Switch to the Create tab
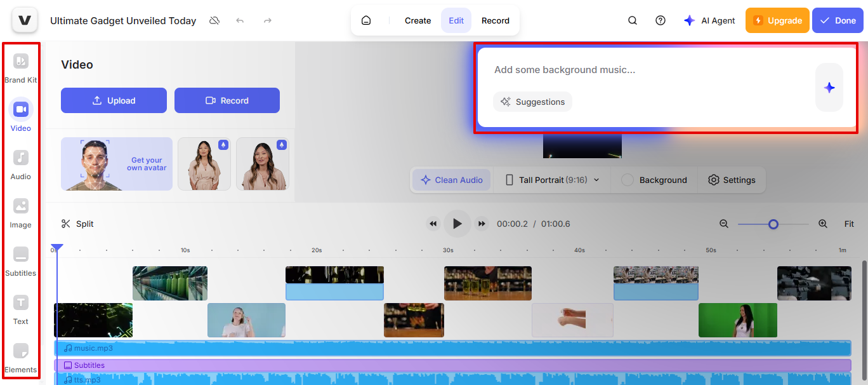Image resolution: width=868 pixels, height=385 pixels. [417, 20]
